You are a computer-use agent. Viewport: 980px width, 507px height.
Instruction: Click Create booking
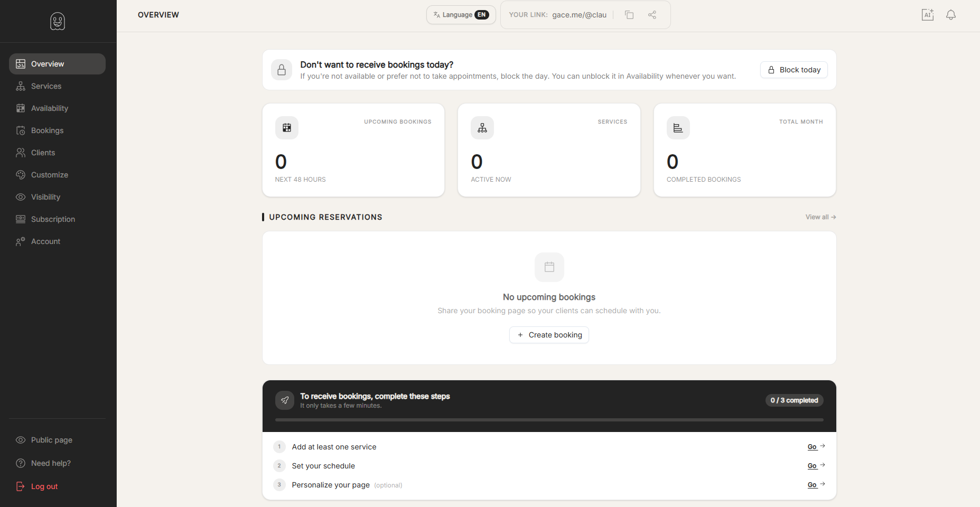[x=549, y=334]
